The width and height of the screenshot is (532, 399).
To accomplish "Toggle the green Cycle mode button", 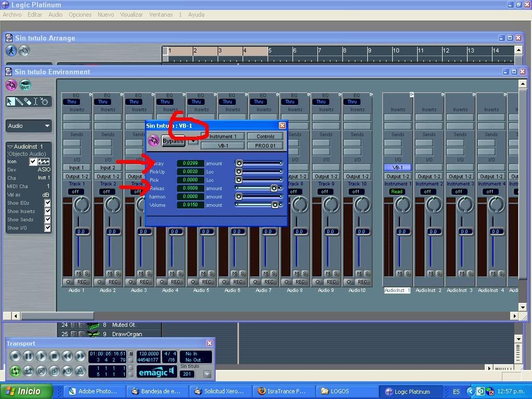I will tap(15, 371).
